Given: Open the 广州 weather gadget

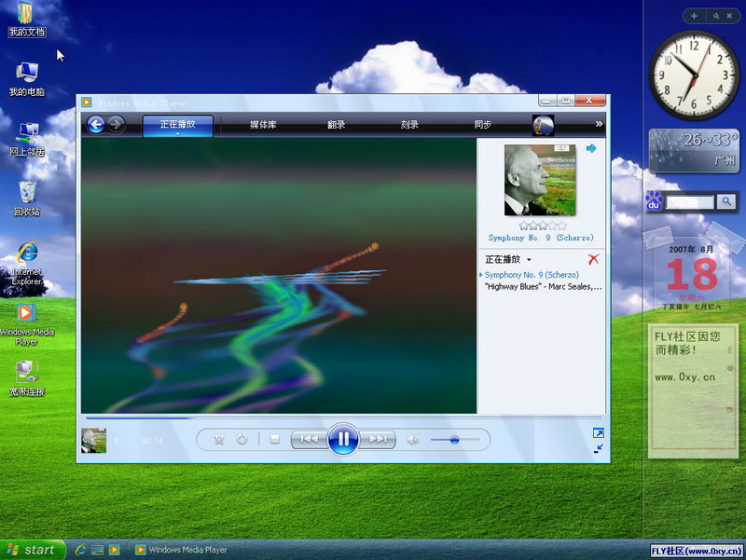Looking at the screenshot, I should 694,151.
